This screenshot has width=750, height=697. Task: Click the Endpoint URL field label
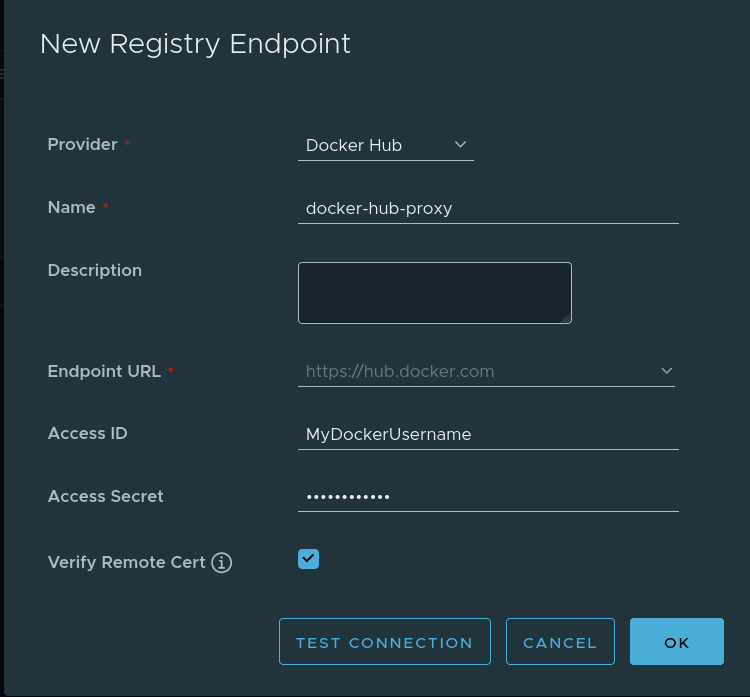(104, 371)
